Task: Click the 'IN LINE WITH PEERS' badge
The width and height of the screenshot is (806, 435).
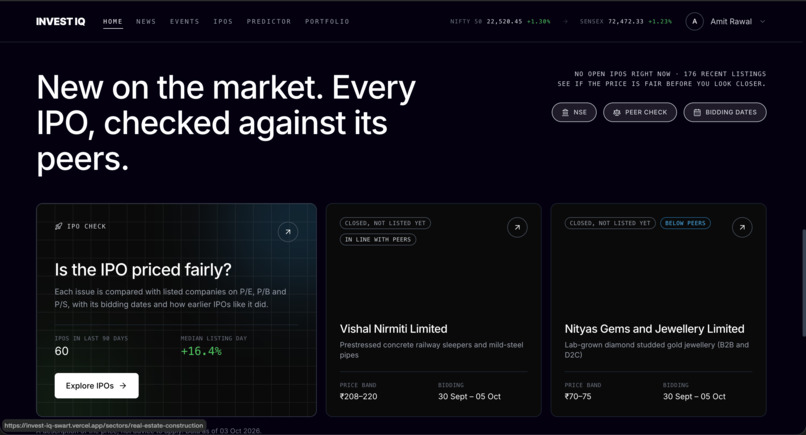Action: pyautogui.click(x=378, y=239)
